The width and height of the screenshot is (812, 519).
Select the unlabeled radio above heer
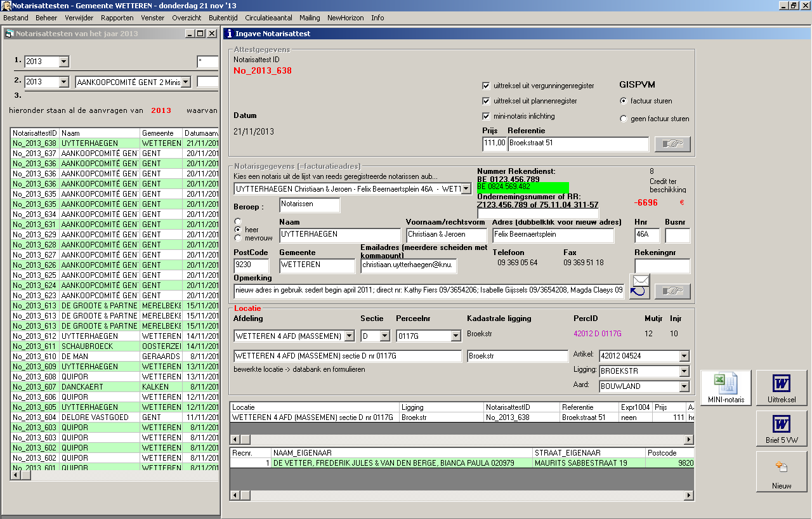tap(239, 221)
